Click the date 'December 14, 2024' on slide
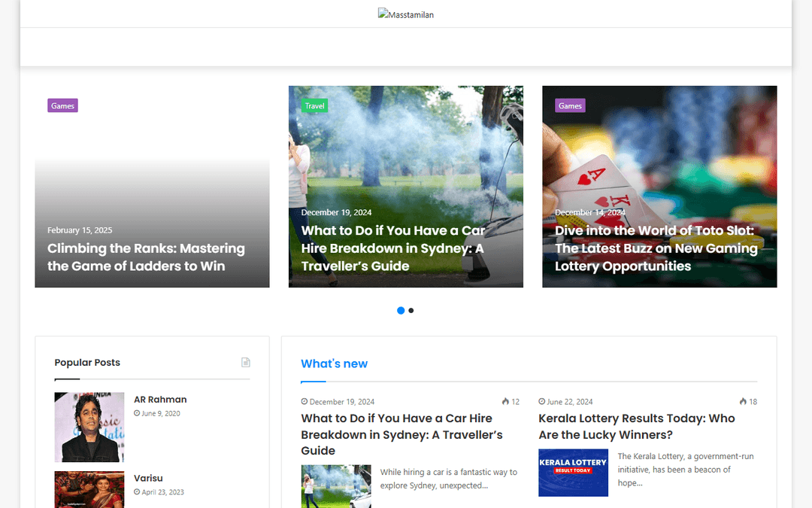Viewport: 812px width, 508px height. pos(590,212)
